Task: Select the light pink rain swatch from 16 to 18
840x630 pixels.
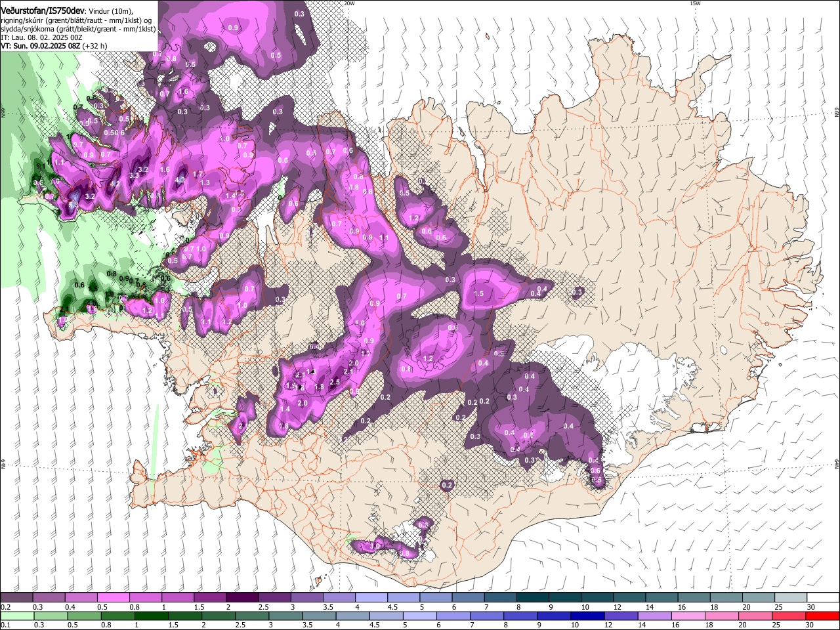Action: pyautogui.click(x=688, y=616)
